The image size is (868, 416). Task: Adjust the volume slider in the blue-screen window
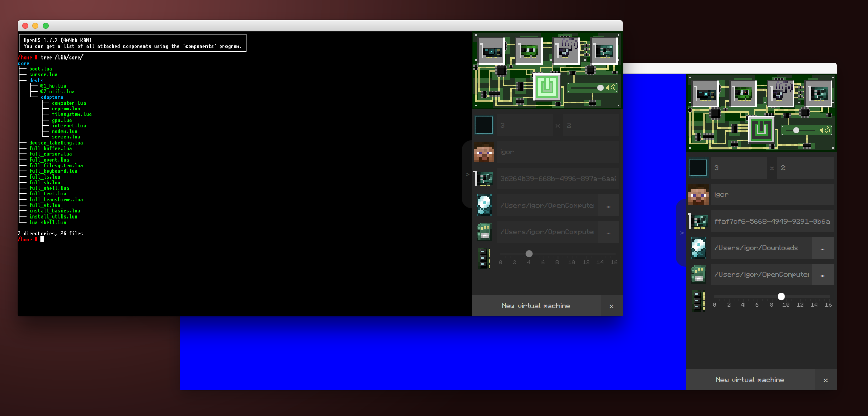pyautogui.click(x=801, y=130)
